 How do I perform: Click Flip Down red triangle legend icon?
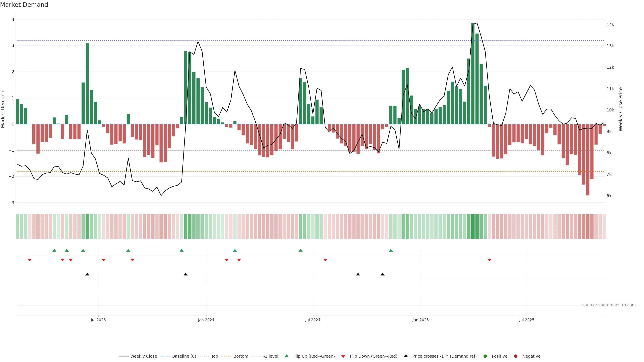(x=343, y=356)
